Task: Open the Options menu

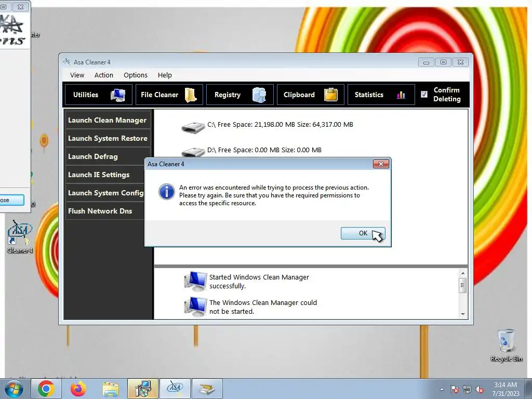Action: coord(136,75)
